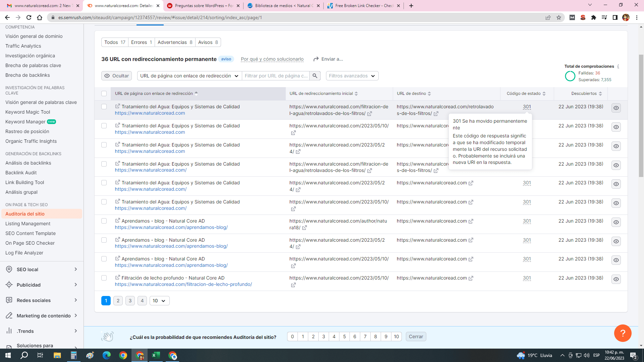
Task: Click Enviar a share arrow
Action: tap(316, 59)
